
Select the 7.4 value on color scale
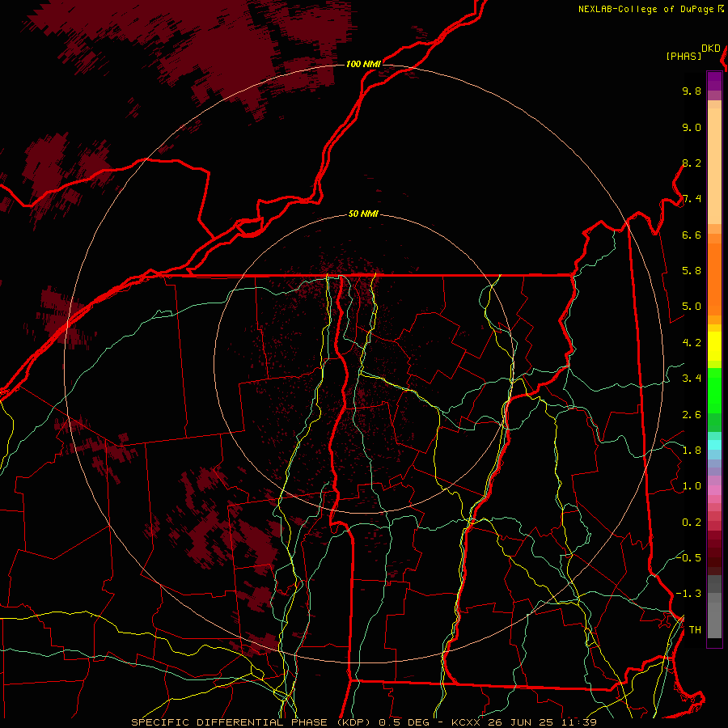[x=692, y=199]
